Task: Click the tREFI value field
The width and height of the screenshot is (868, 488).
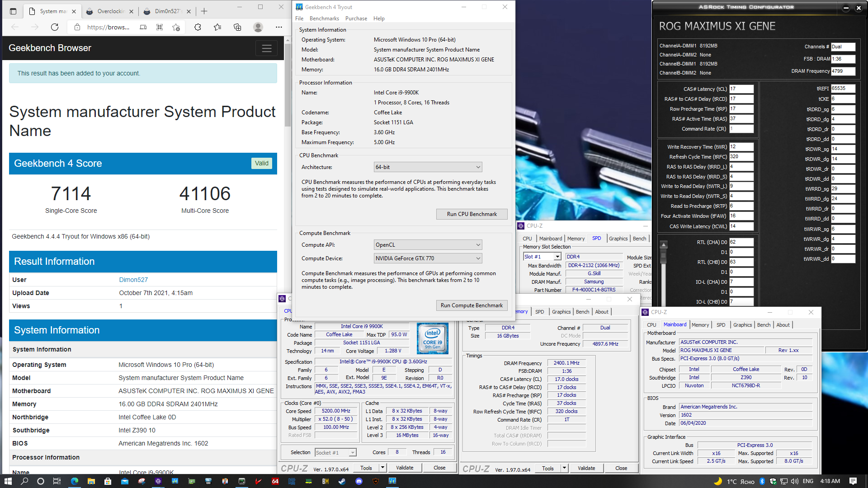Action: (843, 89)
